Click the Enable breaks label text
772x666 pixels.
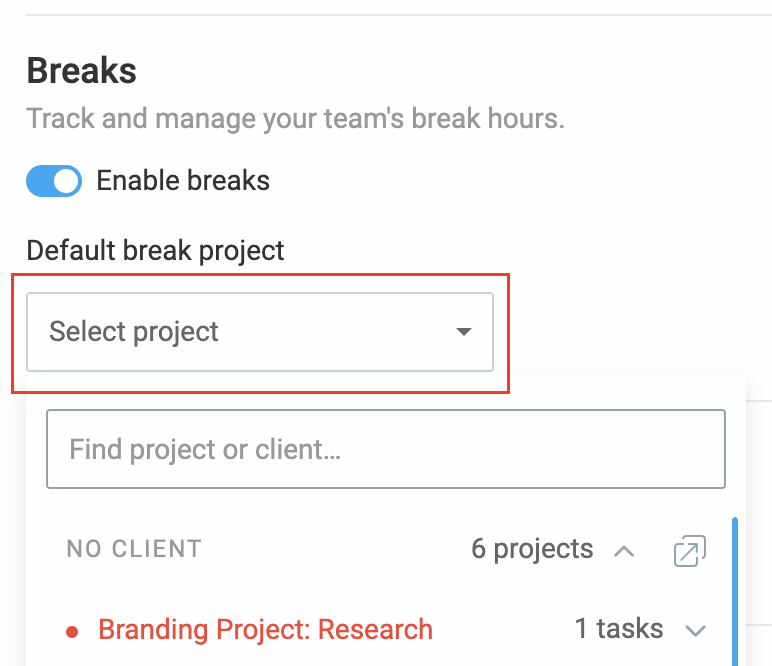pos(183,180)
